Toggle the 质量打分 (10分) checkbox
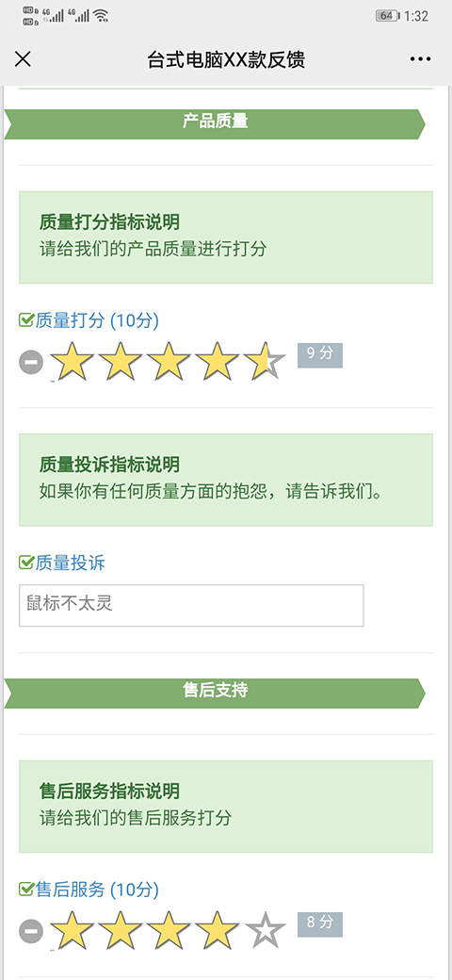The width and height of the screenshot is (452, 980). pyautogui.click(x=25, y=321)
